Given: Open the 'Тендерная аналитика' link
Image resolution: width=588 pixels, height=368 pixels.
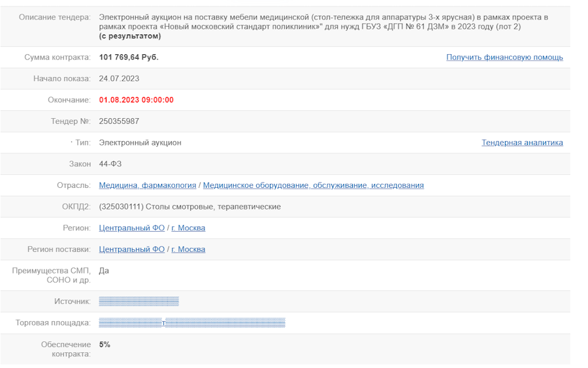Looking at the screenshot, I should click(522, 143).
